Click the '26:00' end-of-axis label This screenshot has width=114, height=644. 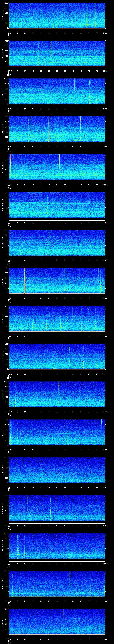coord(105,374)
